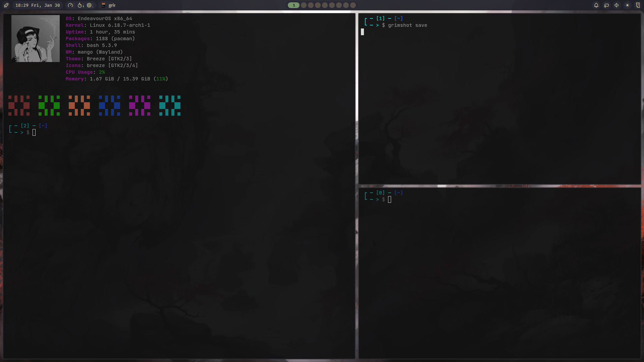644x362 pixels.
Task: Focus the terminal prompt in pane [0]
Action: tap(389, 199)
